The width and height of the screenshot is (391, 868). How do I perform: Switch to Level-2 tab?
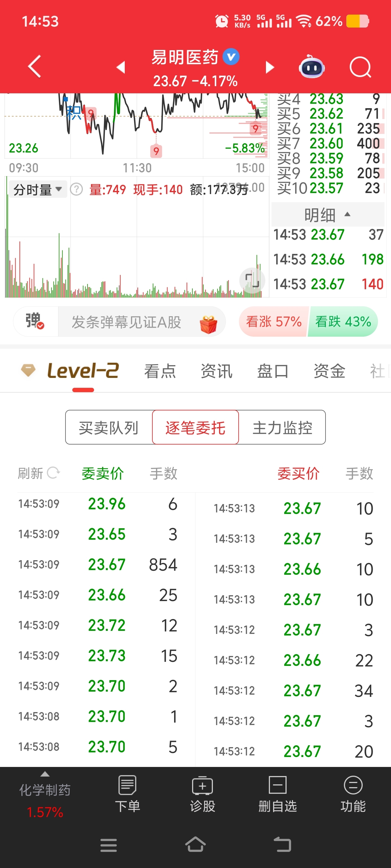(83, 370)
